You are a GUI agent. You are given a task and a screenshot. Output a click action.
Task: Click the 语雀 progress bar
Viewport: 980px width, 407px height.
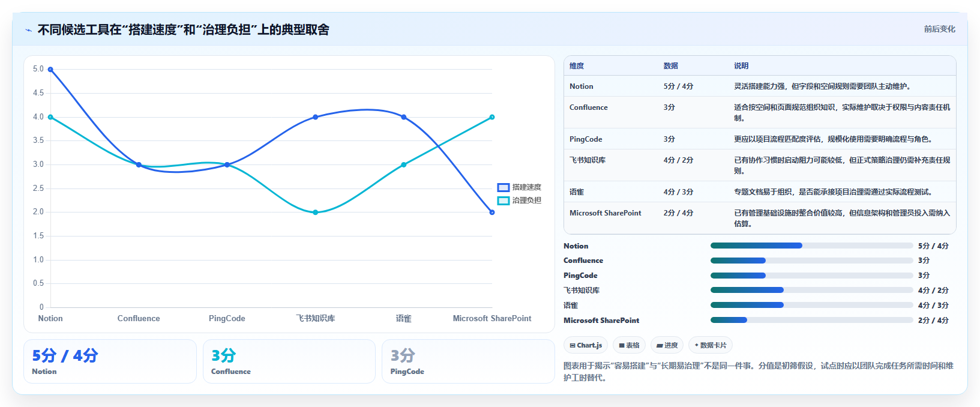tap(811, 305)
